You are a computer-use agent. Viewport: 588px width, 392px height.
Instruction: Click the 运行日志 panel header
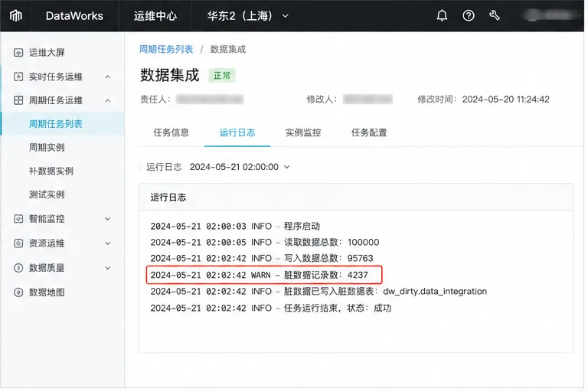356,198
